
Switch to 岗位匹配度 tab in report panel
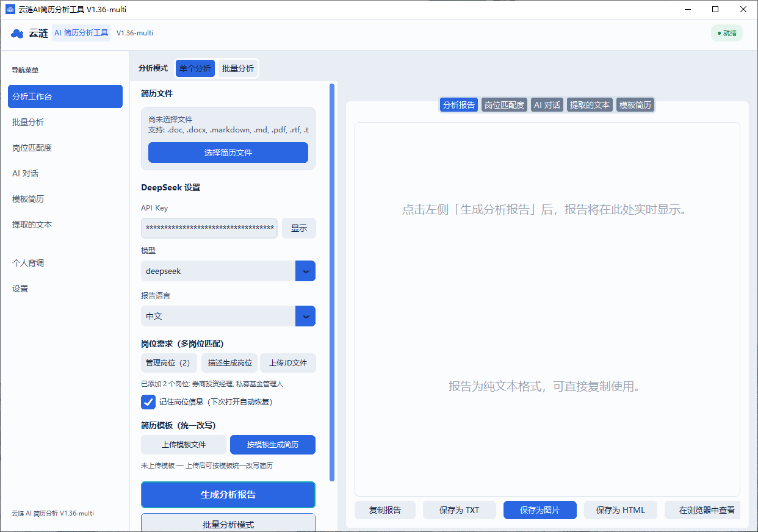[504, 105]
